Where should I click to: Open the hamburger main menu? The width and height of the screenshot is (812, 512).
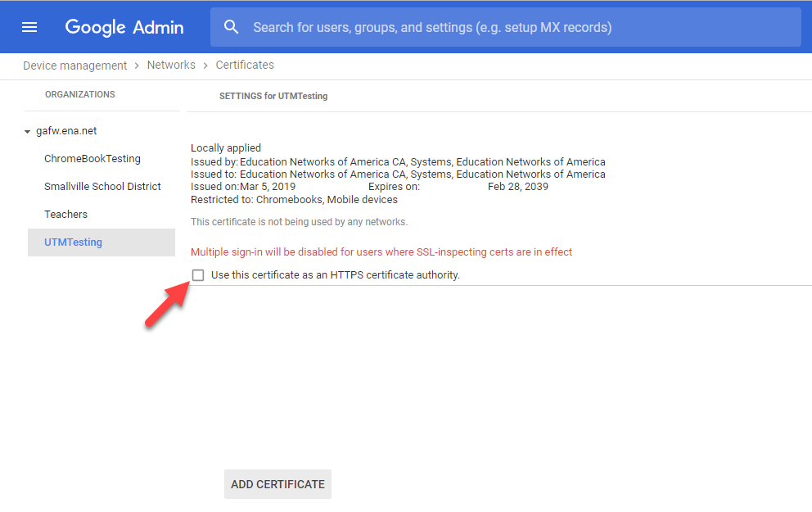point(29,27)
